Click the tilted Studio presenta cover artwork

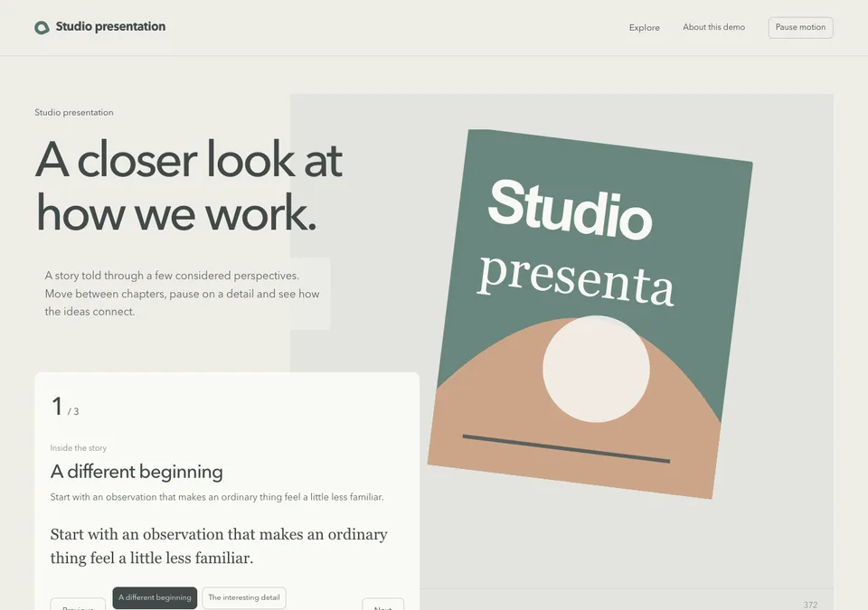point(590,314)
